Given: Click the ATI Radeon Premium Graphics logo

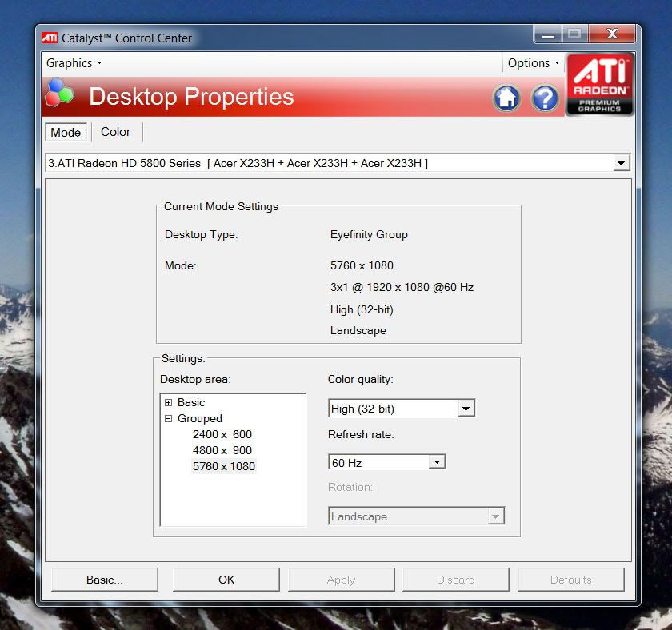Looking at the screenshot, I should click(x=599, y=84).
